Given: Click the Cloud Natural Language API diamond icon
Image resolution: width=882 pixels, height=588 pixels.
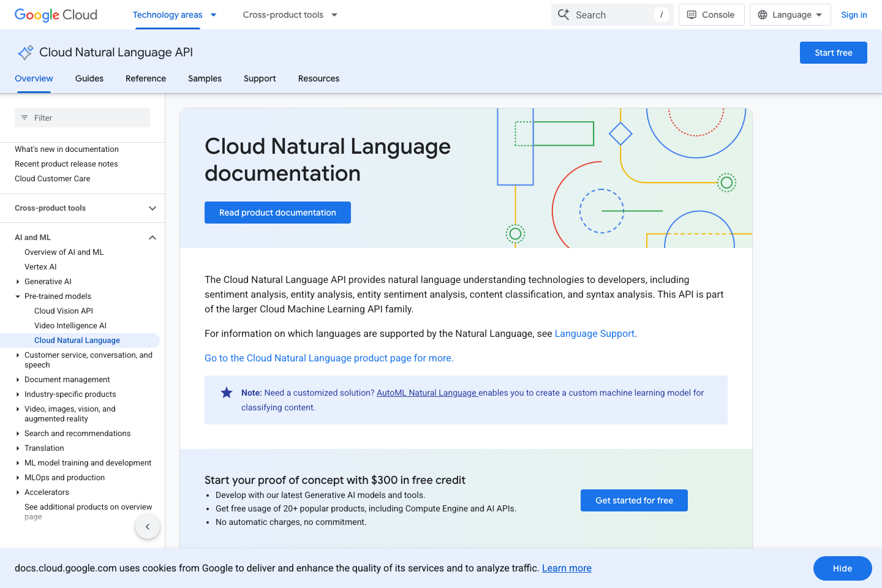Looking at the screenshot, I should [25, 53].
